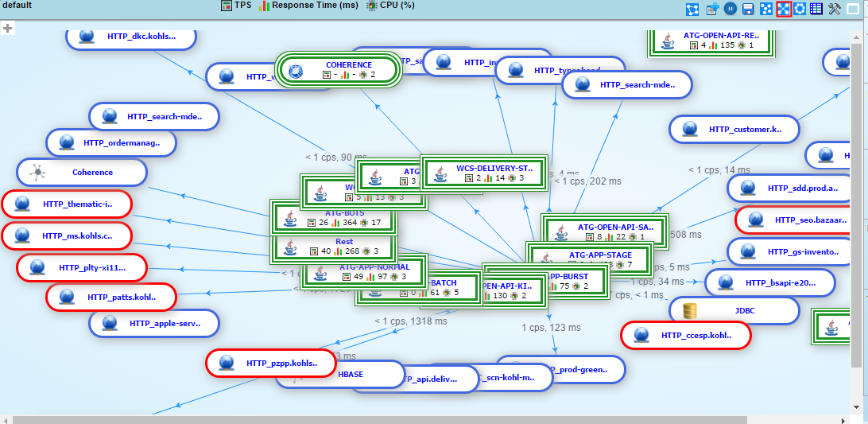Select the HTTP_ordermanag.. node
868x424 pixels.
(x=110, y=143)
